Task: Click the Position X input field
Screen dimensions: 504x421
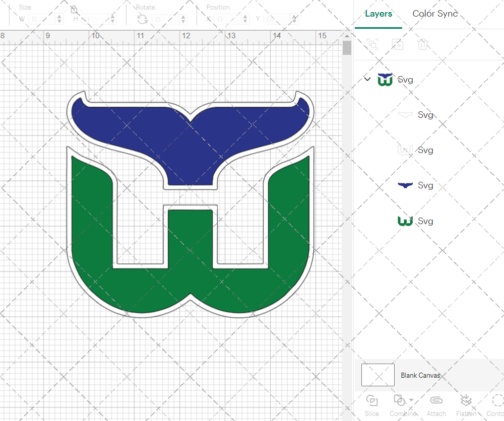Action: [228, 19]
